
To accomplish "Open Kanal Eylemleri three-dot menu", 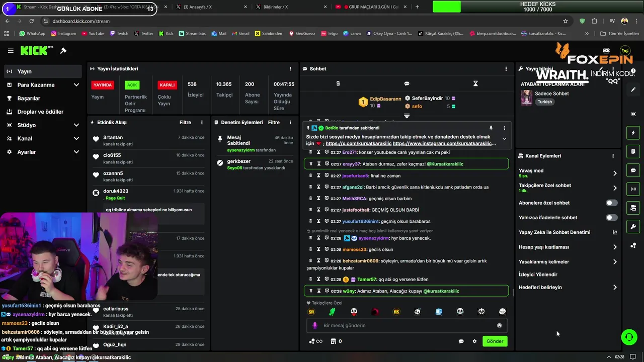I will [x=613, y=156].
